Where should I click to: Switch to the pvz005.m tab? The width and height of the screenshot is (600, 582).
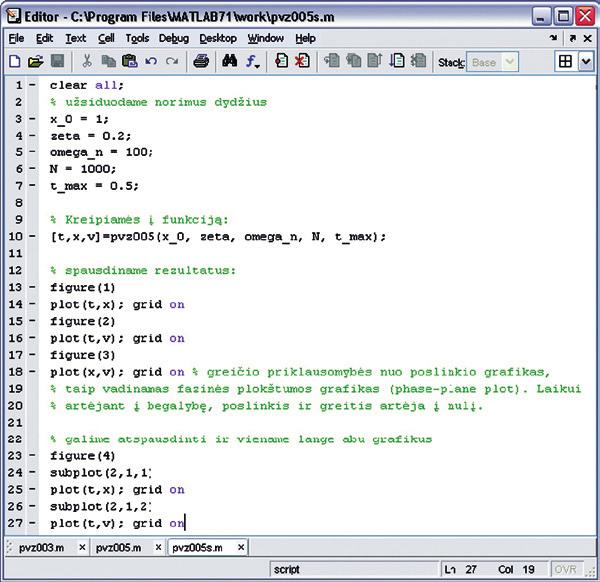(118, 548)
